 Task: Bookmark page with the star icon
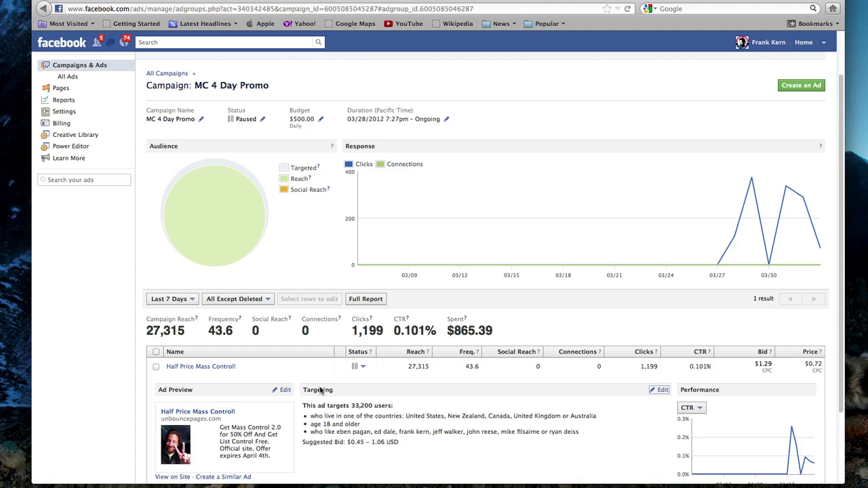point(607,9)
